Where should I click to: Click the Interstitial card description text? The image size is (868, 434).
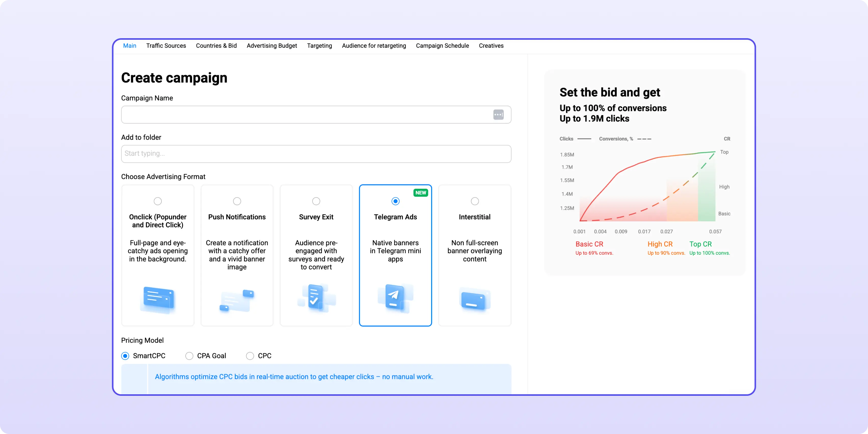474,251
